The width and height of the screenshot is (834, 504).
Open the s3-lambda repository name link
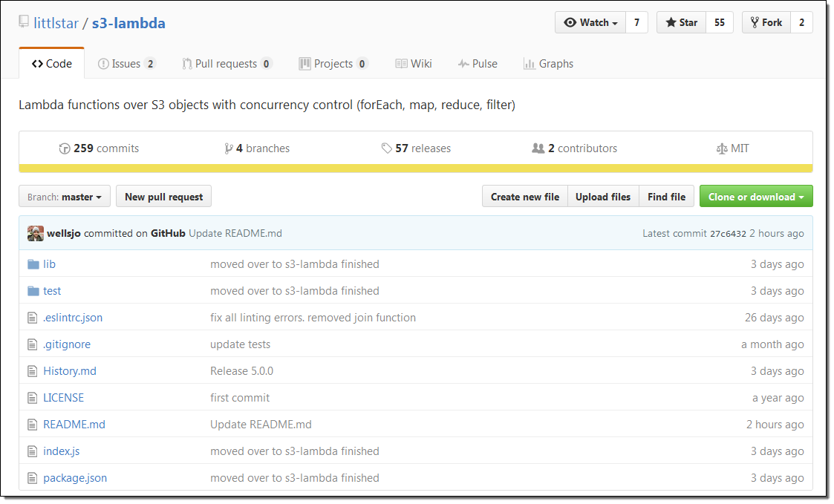pos(128,24)
